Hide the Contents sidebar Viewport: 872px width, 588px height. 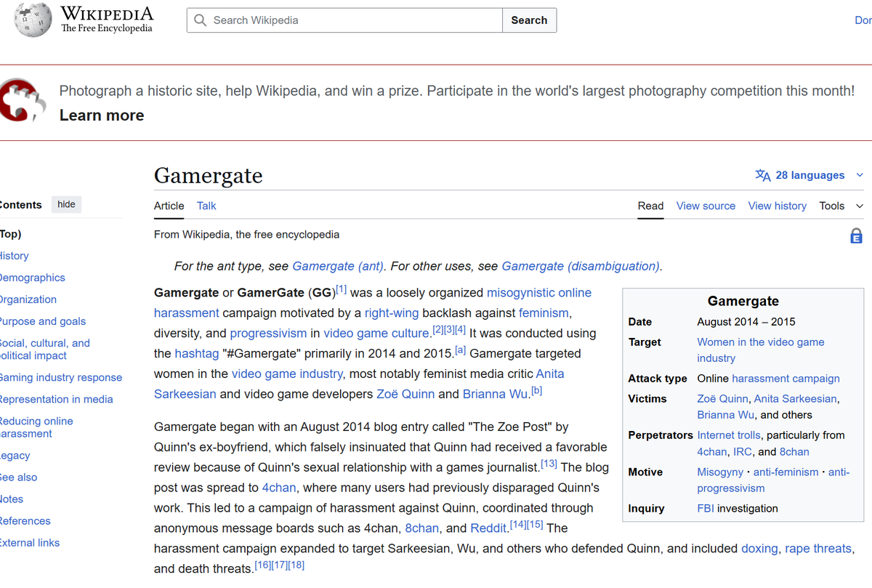[66, 204]
